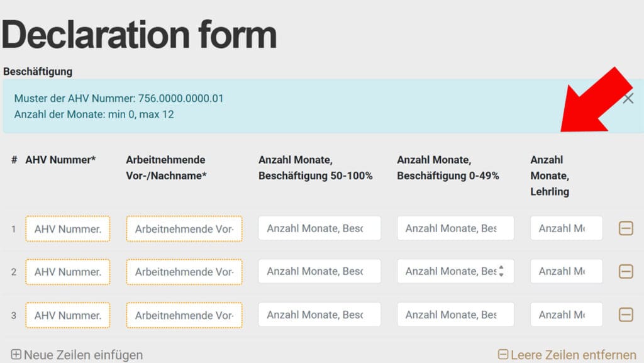The height and width of the screenshot is (363, 644).
Task: Click Lehrling months field in row 1
Action: 566,228
